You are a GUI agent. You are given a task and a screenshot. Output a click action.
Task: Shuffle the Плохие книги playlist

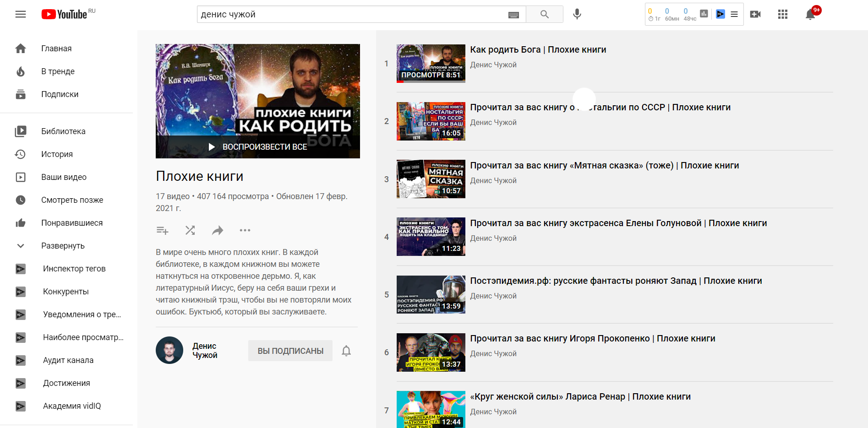190,230
